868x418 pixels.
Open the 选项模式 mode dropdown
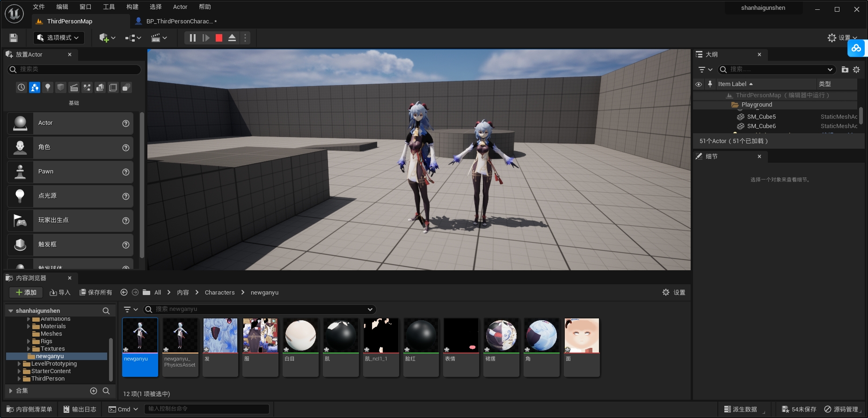coord(59,38)
